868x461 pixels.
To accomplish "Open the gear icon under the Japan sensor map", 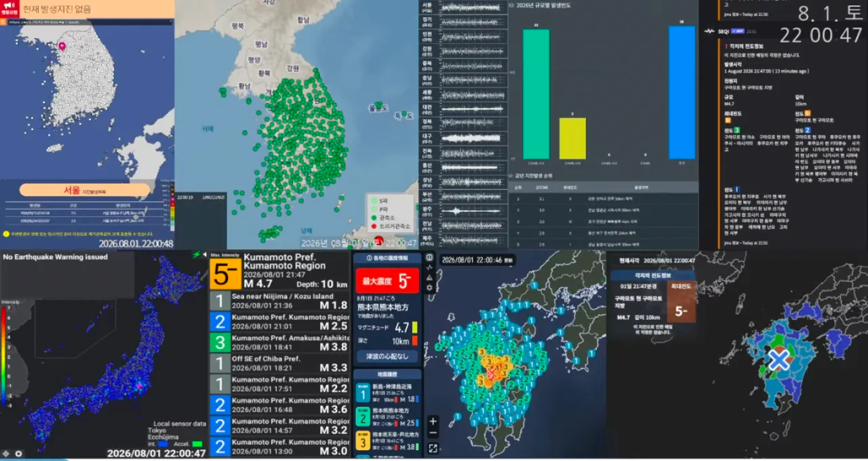I will click(x=18, y=454).
